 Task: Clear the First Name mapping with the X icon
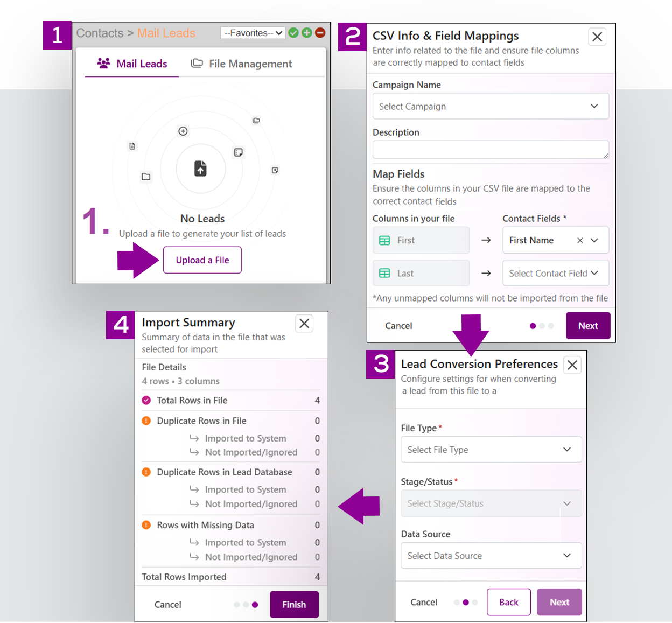tap(579, 240)
